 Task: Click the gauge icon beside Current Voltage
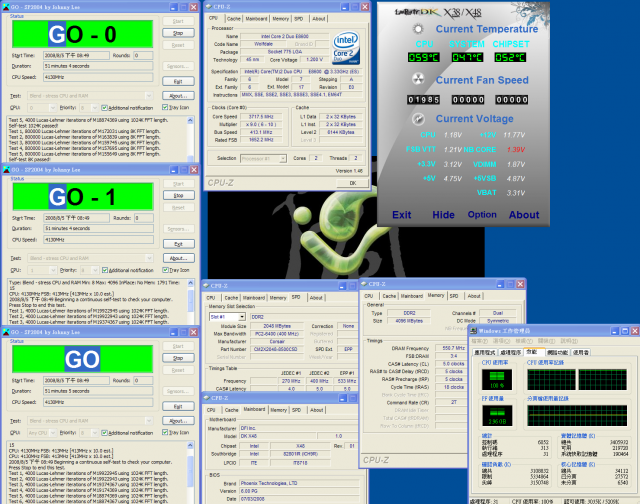pos(418,119)
